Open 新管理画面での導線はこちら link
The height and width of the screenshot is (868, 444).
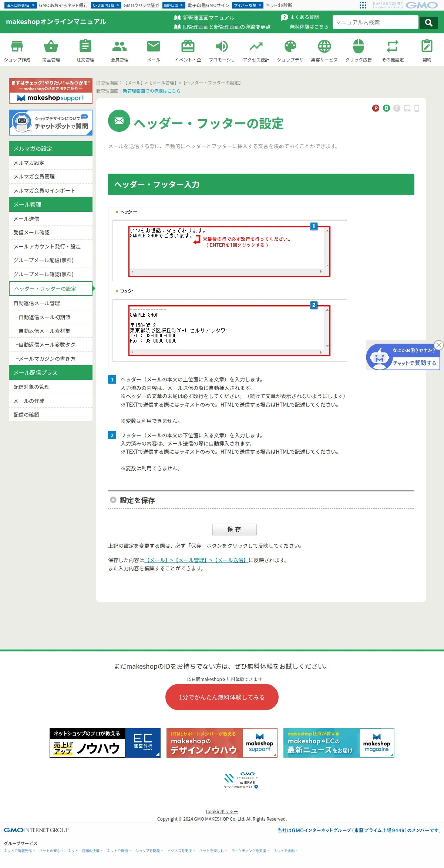pyautogui.click(x=152, y=91)
